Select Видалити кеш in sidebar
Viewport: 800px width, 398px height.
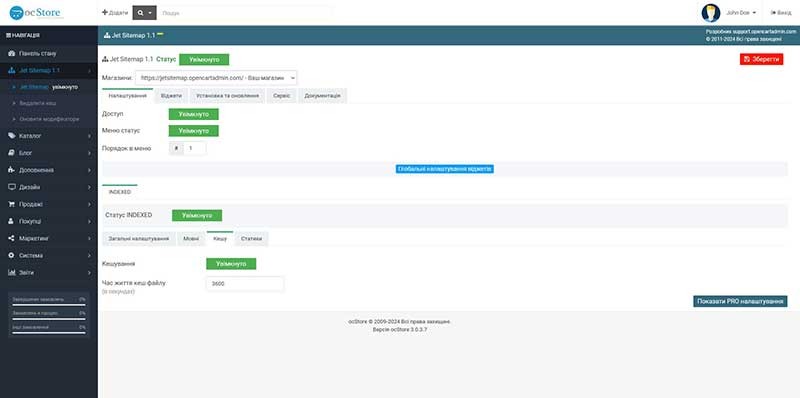click(x=38, y=103)
